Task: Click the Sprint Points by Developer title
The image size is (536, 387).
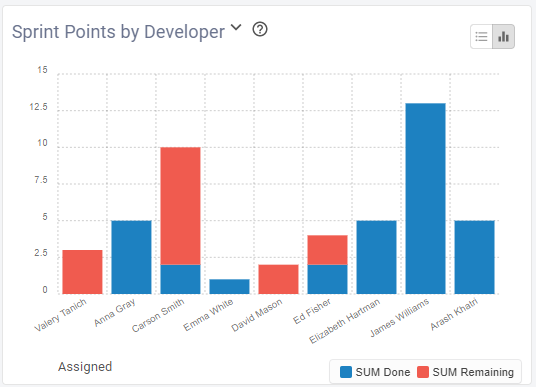Action: click(118, 32)
